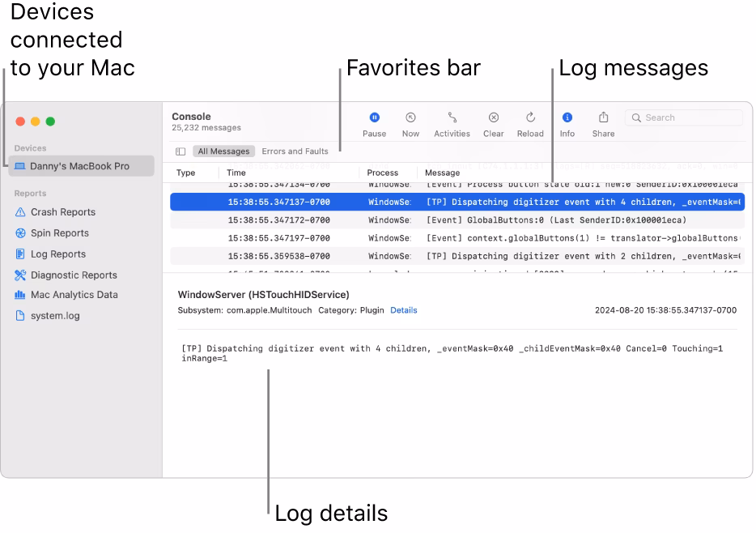Open the system.log file

(x=56, y=314)
